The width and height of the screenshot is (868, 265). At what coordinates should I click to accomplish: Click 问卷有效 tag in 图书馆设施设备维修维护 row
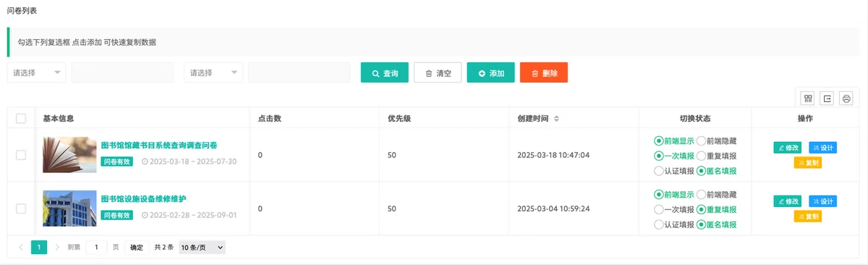(117, 215)
